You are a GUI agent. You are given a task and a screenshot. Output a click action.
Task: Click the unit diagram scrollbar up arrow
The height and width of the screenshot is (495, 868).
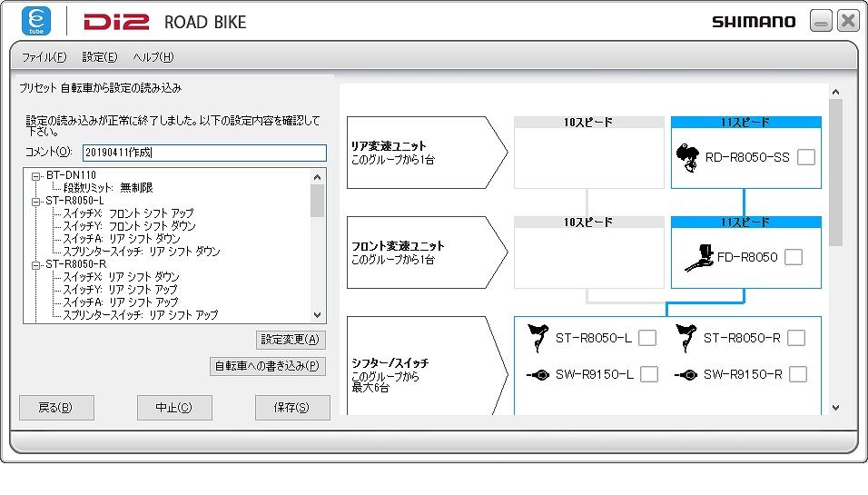(x=836, y=92)
